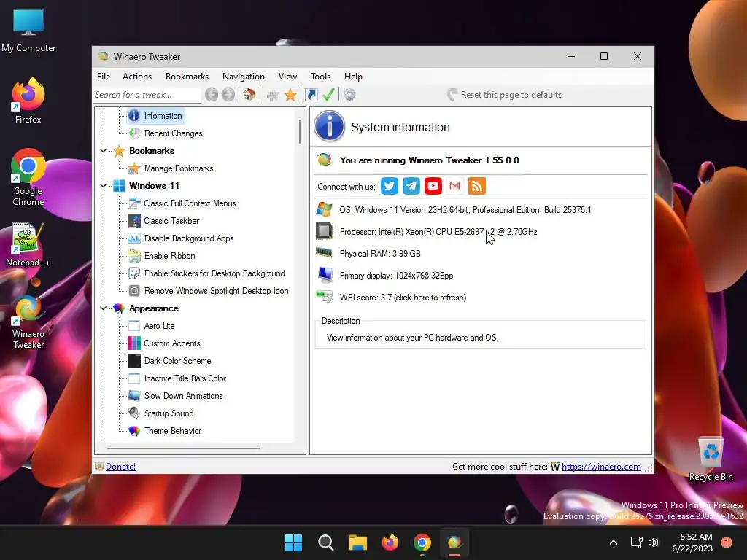This screenshot has height=560, width=747.
Task: Open File Explorer from taskbar
Action: click(x=357, y=542)
